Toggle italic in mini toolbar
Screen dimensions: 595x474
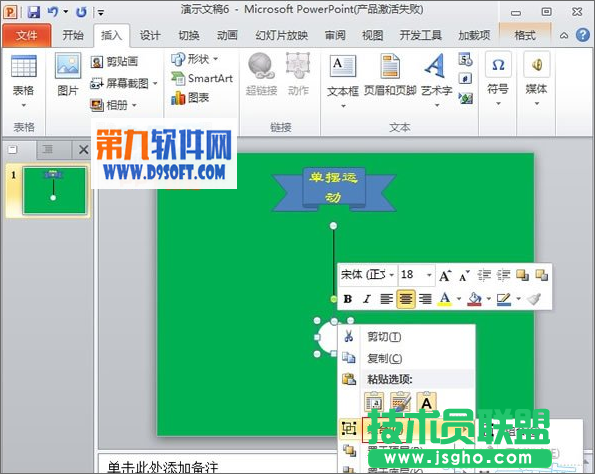(367, 299)
